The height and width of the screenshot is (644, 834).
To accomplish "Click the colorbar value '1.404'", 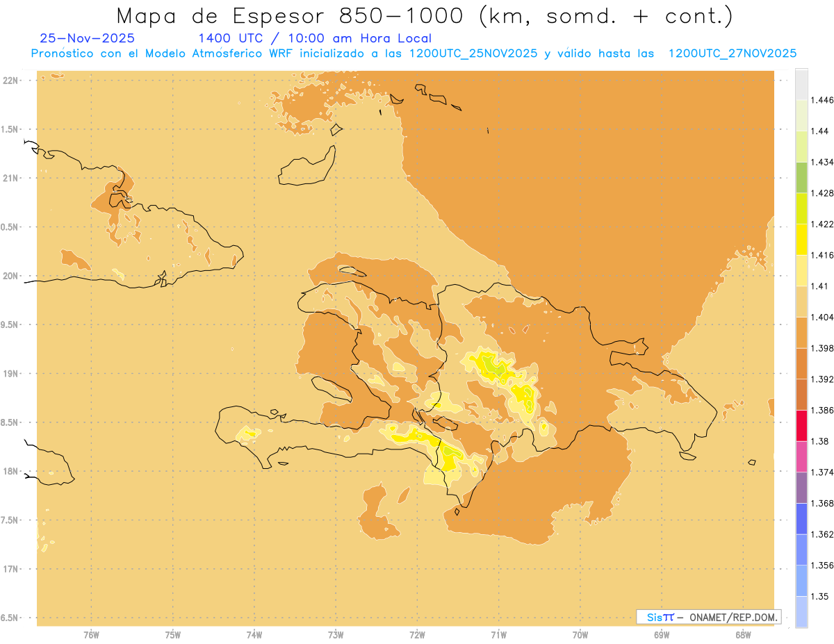I will click(821, 317).
